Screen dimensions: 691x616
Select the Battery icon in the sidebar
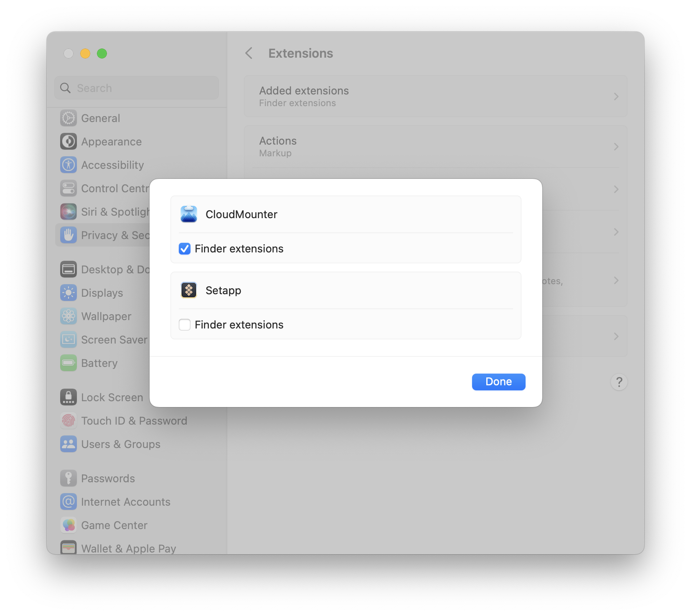(x=68, y=363)
